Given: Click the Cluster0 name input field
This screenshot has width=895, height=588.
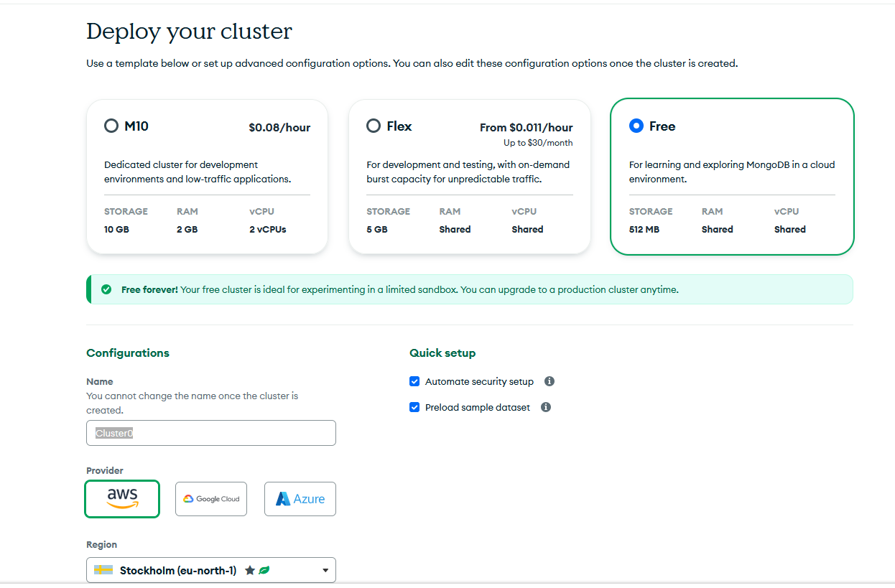Looking at the screenshot, I should pyautogui.click(x=211, y=433).
